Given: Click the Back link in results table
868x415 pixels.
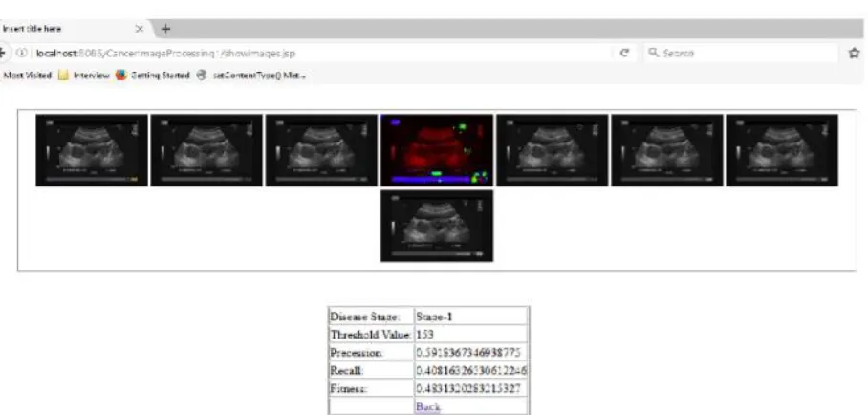Looking at the screenshot, I should 428,406.
